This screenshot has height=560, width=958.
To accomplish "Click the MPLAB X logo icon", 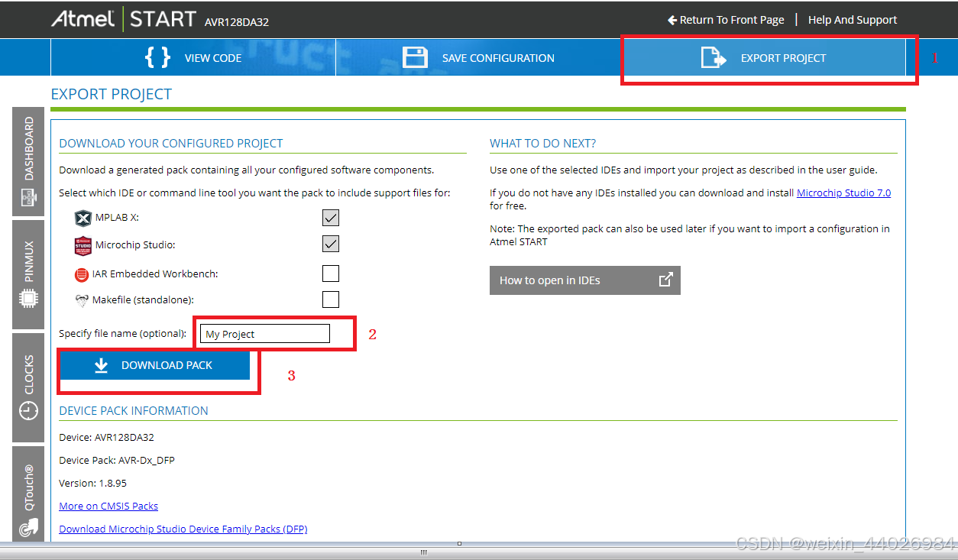I will coord(83,218).
